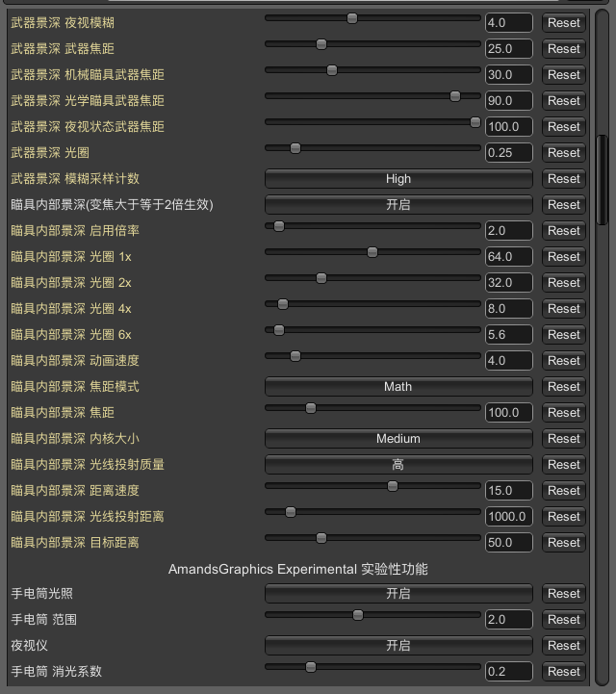
Task: Click 瞄具内部景深 光线投射距离 slider handle
Action: point(291,512)
